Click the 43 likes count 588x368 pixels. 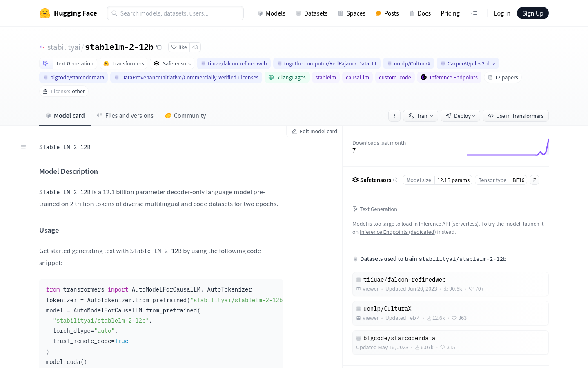[195, 47]
